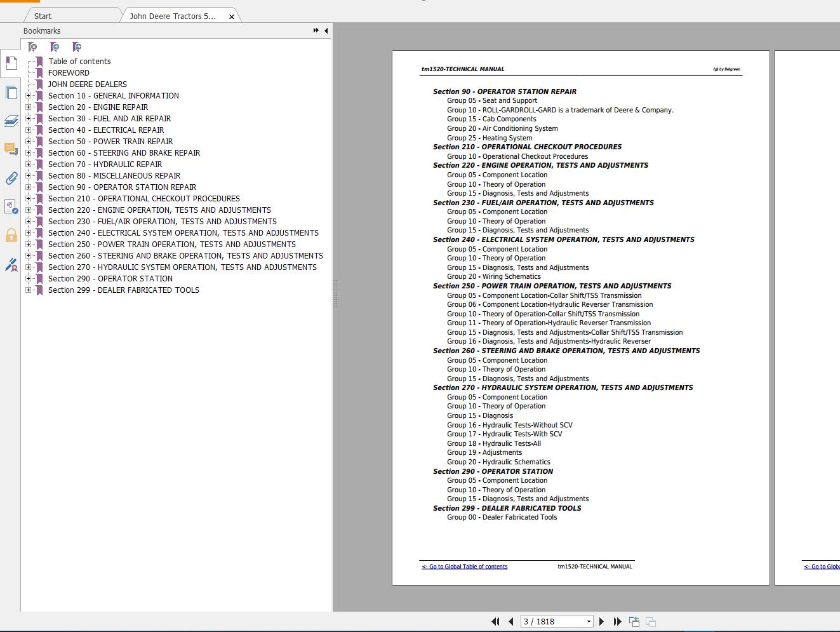Screen dimensions: 840x632
Task: Open the Table of contents bookmark
Action: point(79,62)
